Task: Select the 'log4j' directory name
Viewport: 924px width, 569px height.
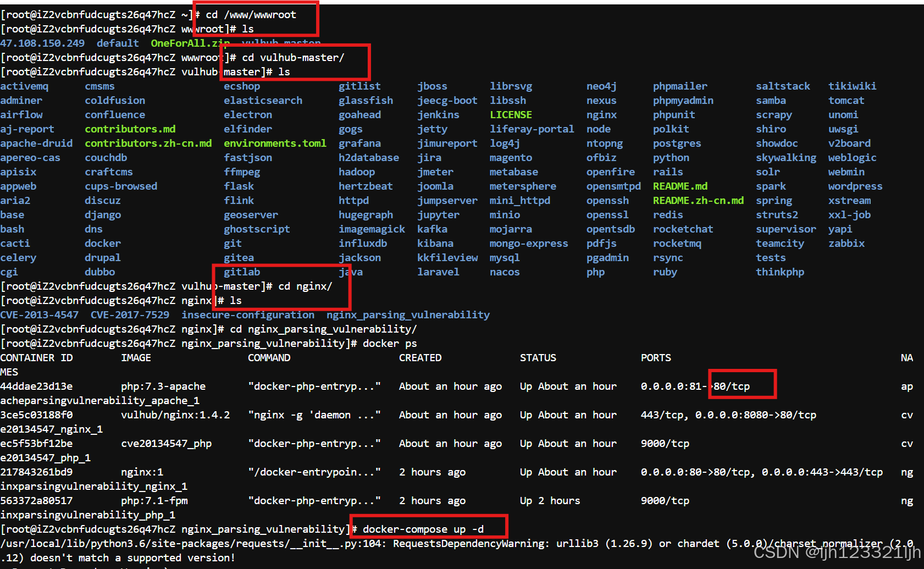Action: click(x=505, y=143)
